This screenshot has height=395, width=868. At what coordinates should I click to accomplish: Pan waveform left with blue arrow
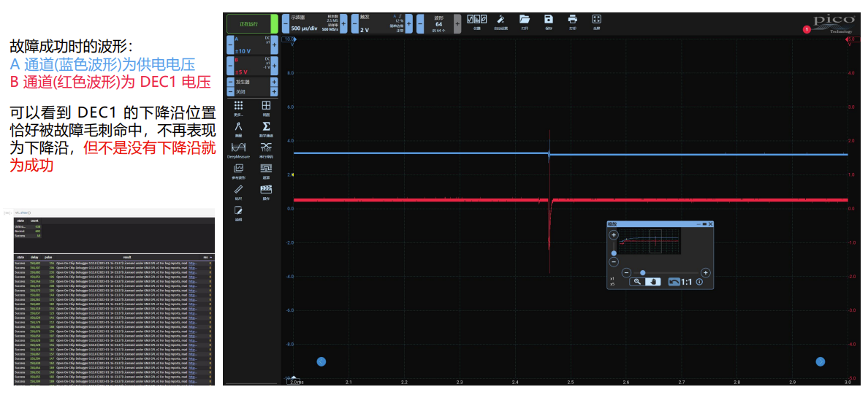(321, 361)
